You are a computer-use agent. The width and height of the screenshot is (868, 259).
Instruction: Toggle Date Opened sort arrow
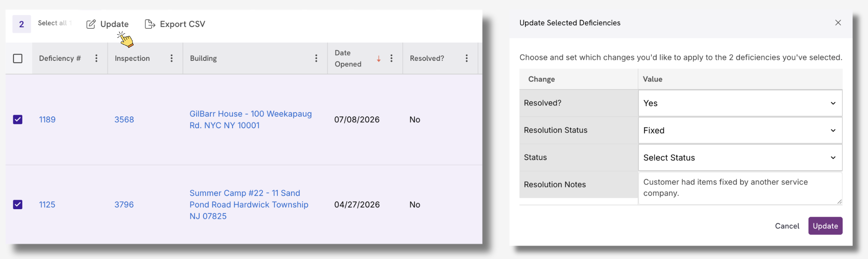pos(379,59)
